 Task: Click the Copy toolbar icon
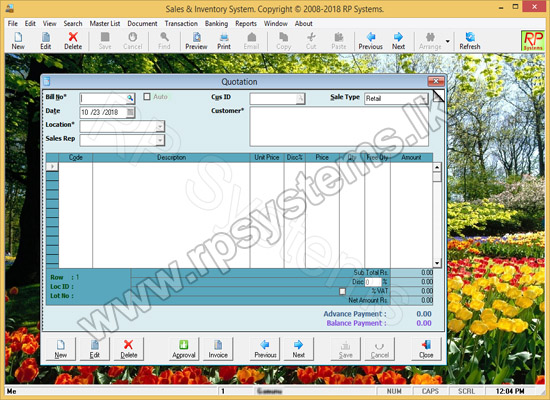coord(283,37)
